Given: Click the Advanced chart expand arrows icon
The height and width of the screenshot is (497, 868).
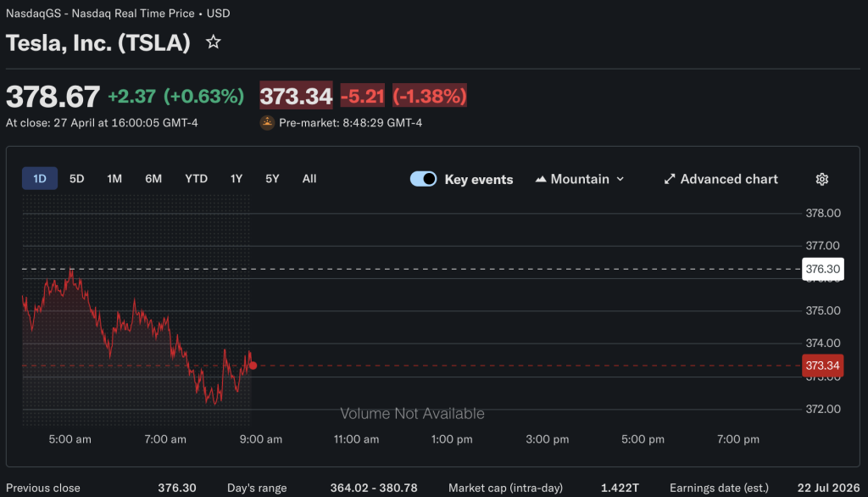Looking at the screenshot, I should click(x=670, y=179).
